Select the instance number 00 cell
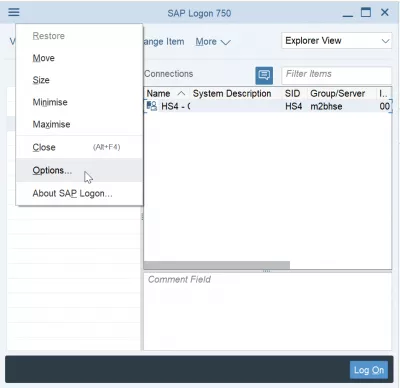The width and height of the screenshot is (400, 388). click(x=384, y=106)
